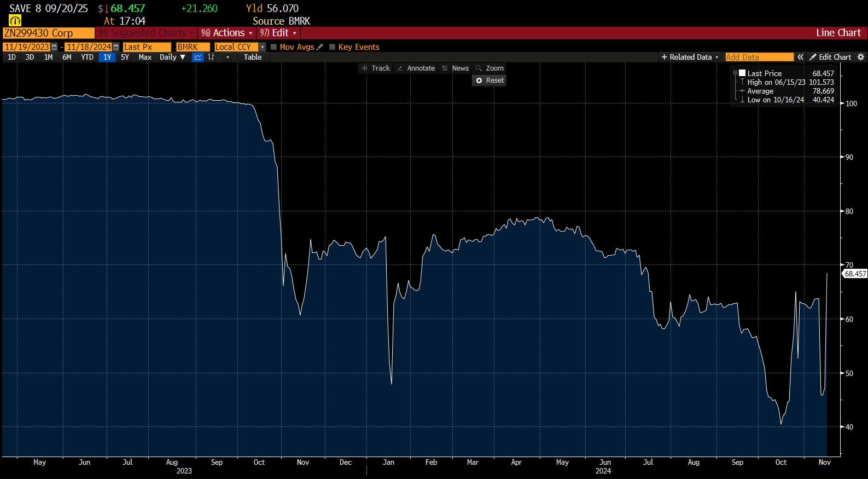Click the BMRK source field
This screenshot has height=479, width=868.
pos(193,47)
